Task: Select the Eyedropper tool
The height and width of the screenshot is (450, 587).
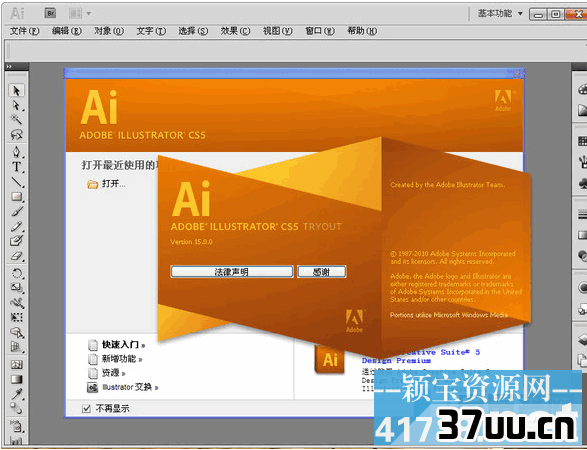Action: (x=16, y=394)
